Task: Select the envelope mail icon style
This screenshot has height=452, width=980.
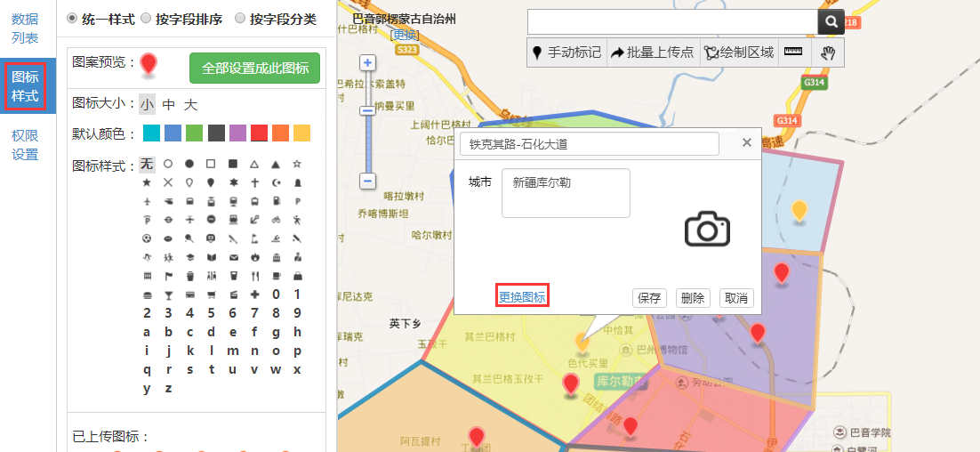Action: [232, 257]
